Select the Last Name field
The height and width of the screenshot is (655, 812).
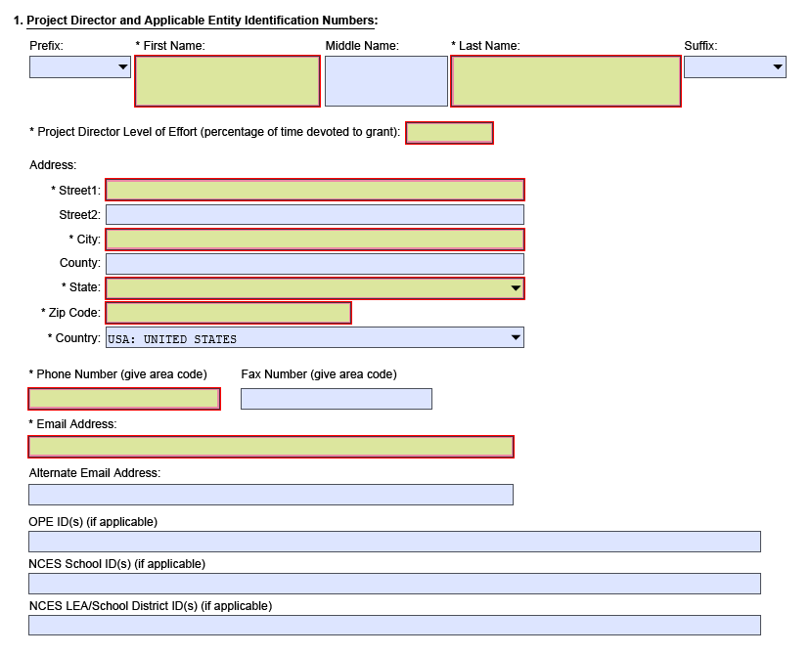point(565,81)
